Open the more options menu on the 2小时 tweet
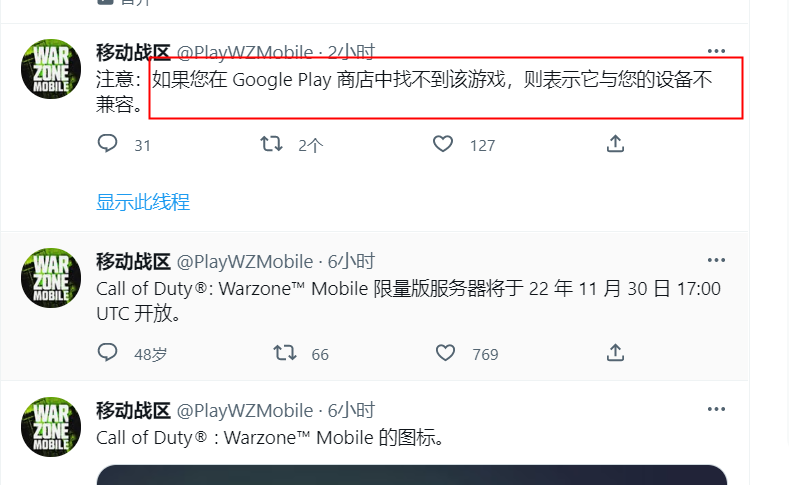The width and height of the screenshot is (789, 485). coord(716,51)
